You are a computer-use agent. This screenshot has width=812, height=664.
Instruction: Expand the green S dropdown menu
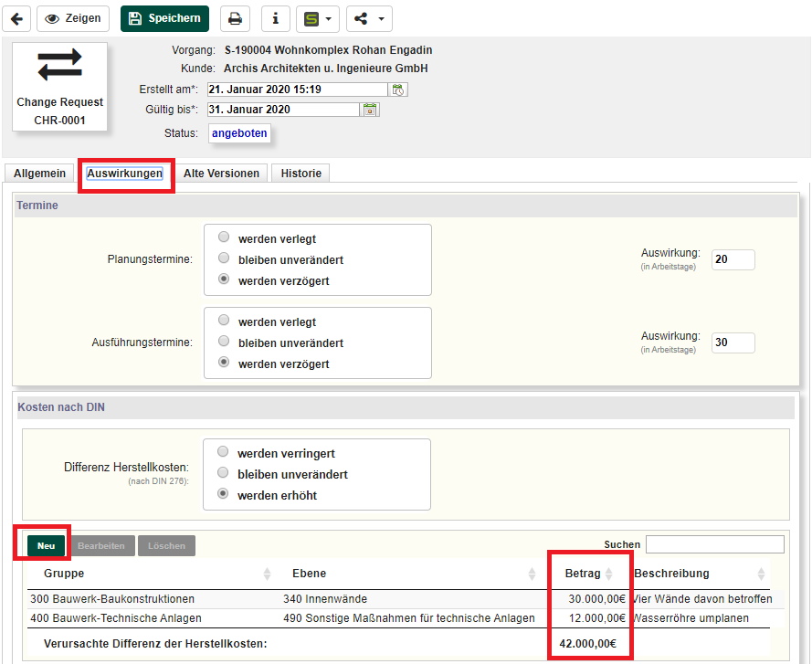point(318,18)
